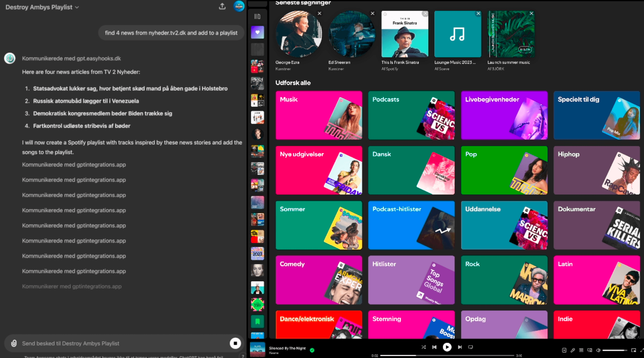Image resolution: width=644 pixels, height=358 pixels.
Task: Toggle shuffle in the Spotify player
Action: [423, 347]
